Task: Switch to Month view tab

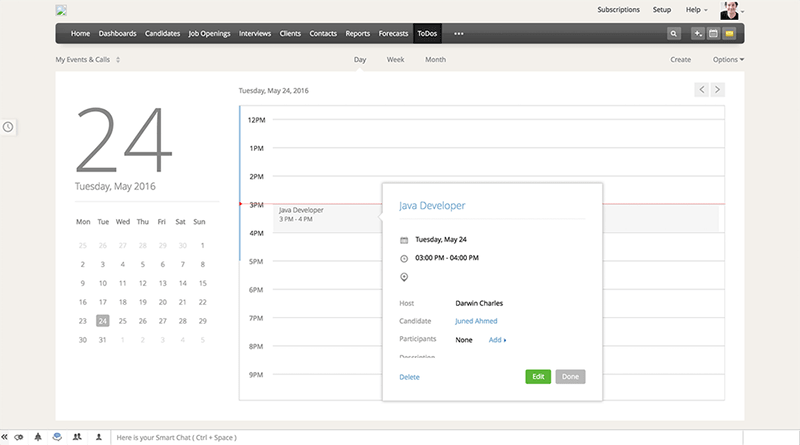Action: [435, 60]
